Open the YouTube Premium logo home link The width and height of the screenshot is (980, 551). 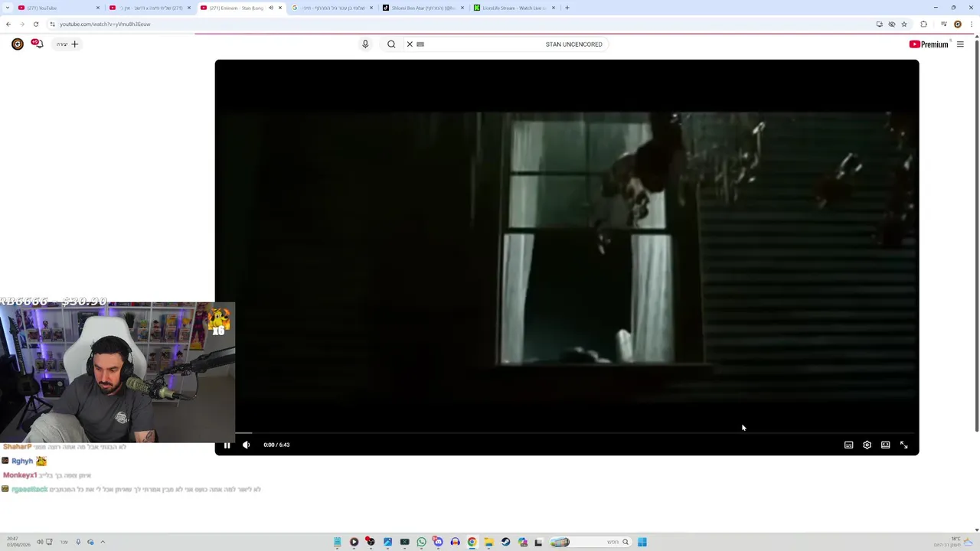pos(929,44)
